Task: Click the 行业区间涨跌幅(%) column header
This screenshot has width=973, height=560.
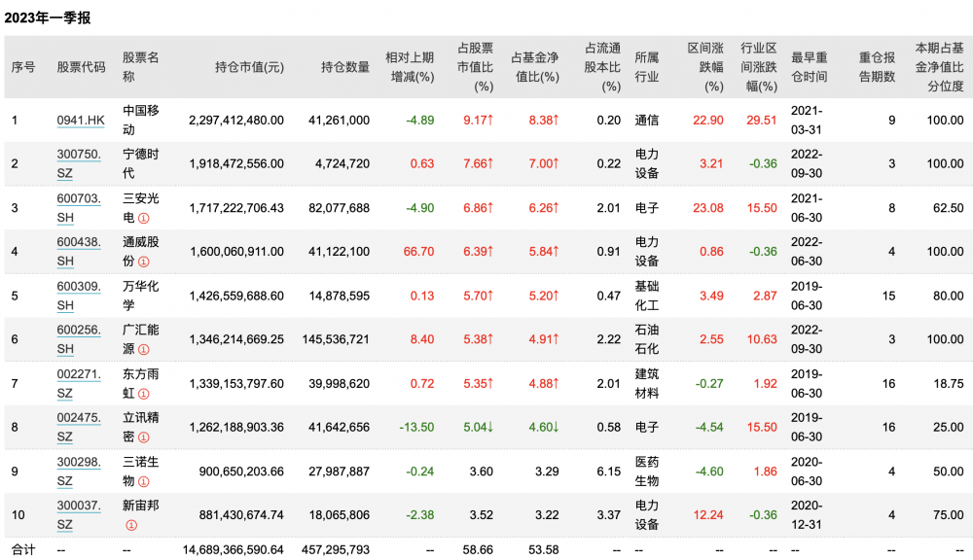Action: pyautogui.click(x=759, y=67)
